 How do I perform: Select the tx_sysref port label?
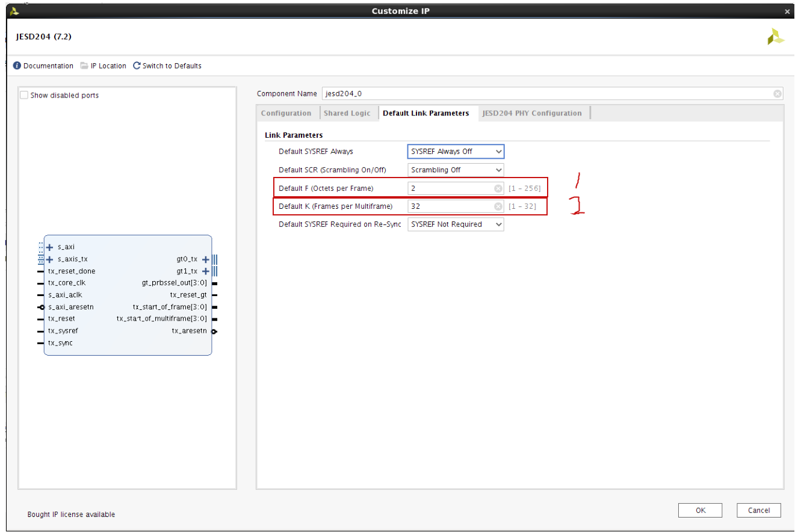click(63, 331)
